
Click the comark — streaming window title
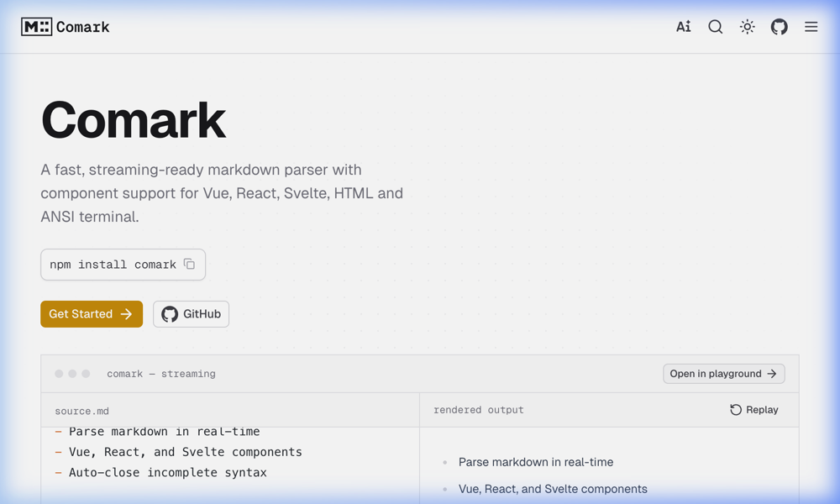coord(160,373)
